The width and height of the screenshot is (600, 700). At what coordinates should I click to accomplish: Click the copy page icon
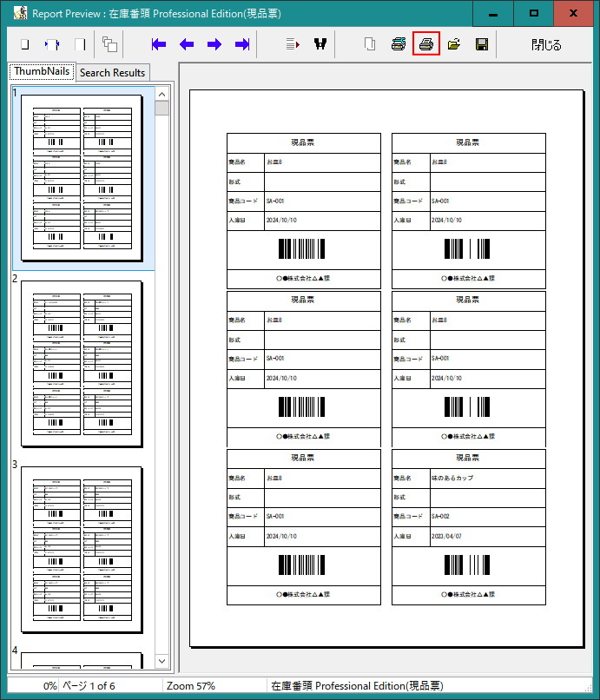pos(370,44)
